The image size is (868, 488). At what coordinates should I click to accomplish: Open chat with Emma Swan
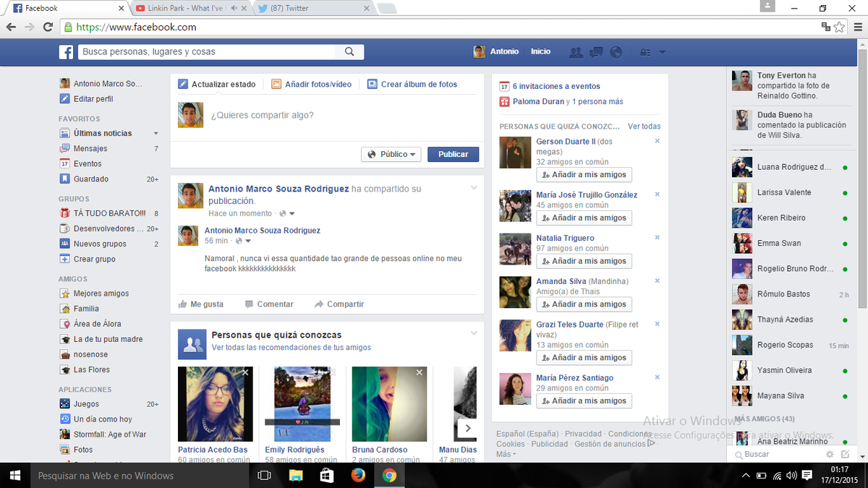coord(790,244)
